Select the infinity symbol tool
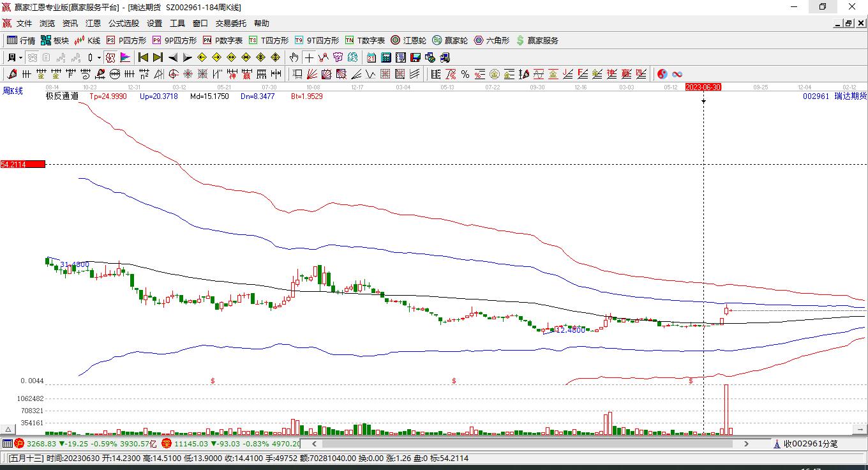The image size is (868, 470). [x=677, y=74]
